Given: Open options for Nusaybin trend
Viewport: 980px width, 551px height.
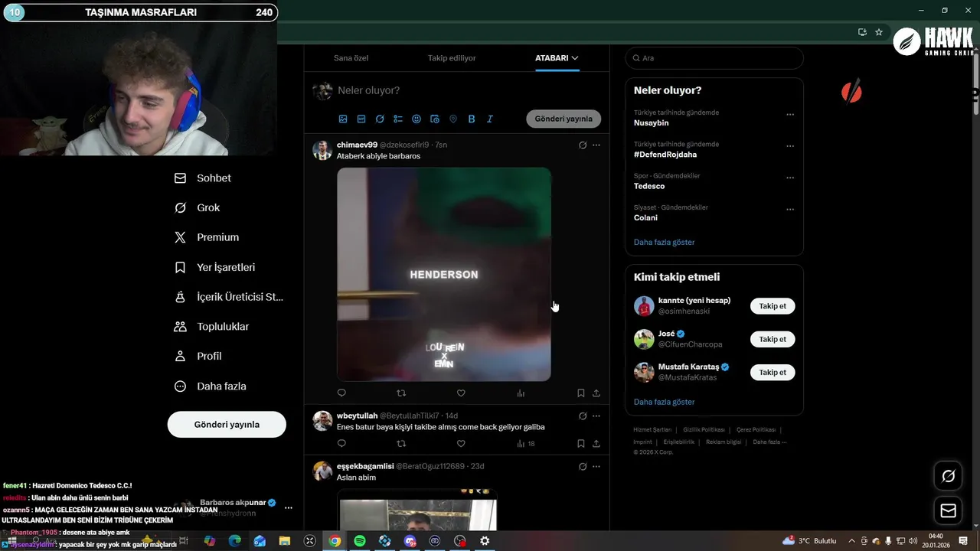Looking at the screenshot, I should click(790, 115).
